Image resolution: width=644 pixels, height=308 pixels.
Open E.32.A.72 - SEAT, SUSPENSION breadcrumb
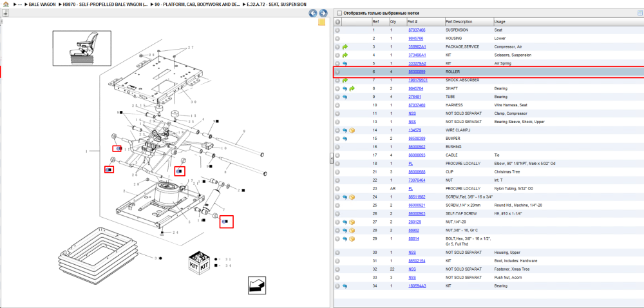click(276, 4)
